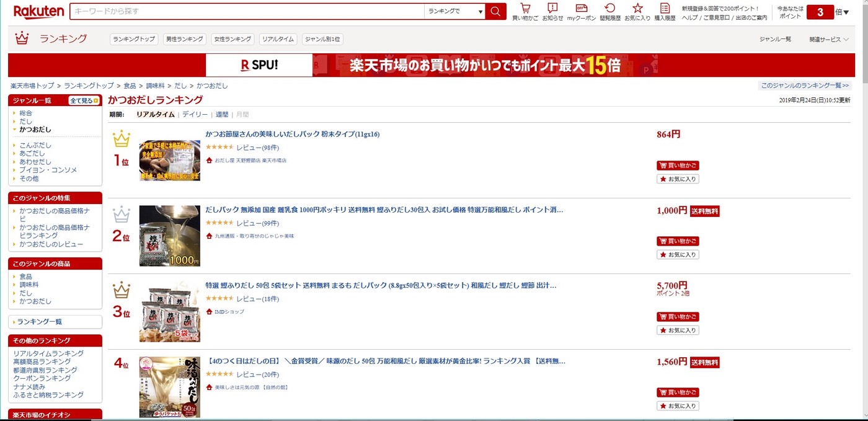The image size is (868, 421).
Task: Open purchase history (購入履歴) icon
Action: 665,12
